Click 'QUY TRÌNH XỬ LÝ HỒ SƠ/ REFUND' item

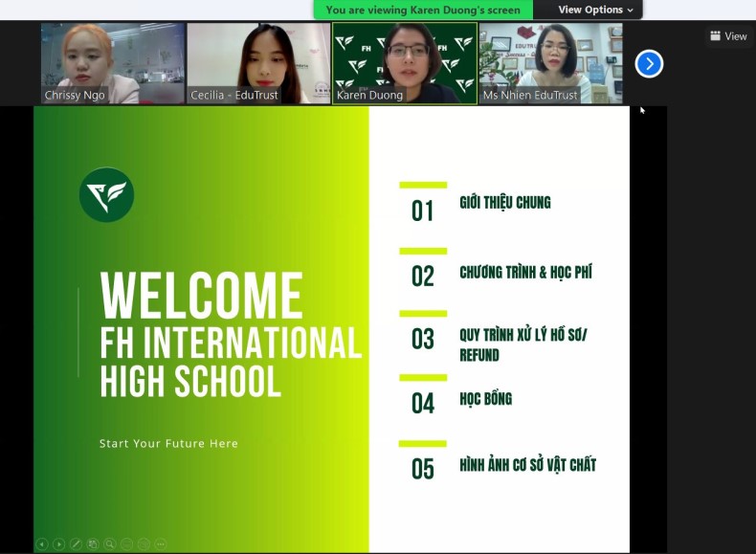[523, 344]
